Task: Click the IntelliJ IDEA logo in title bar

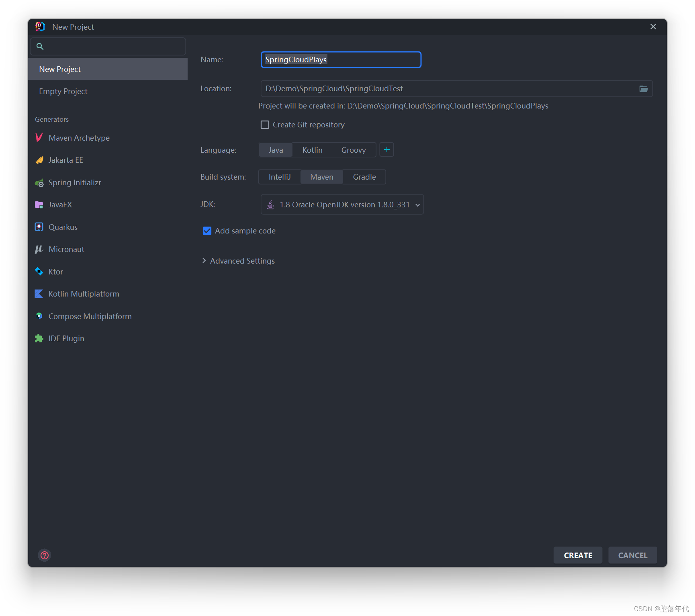Action: 40,27
